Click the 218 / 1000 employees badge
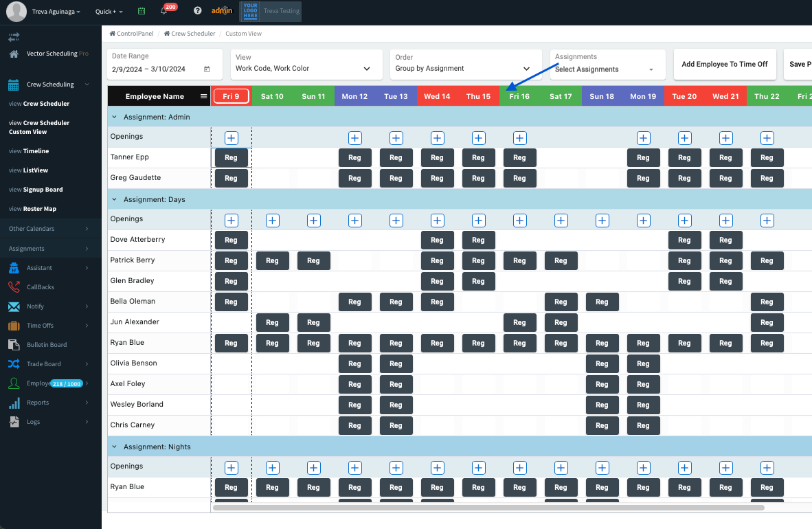Viewport: 812px width, 529px height. pos(67,384)
